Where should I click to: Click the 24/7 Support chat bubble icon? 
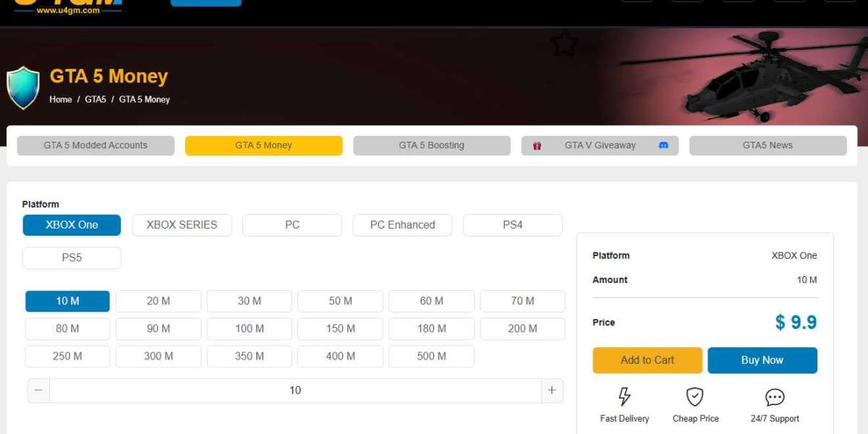click(775, 397)
